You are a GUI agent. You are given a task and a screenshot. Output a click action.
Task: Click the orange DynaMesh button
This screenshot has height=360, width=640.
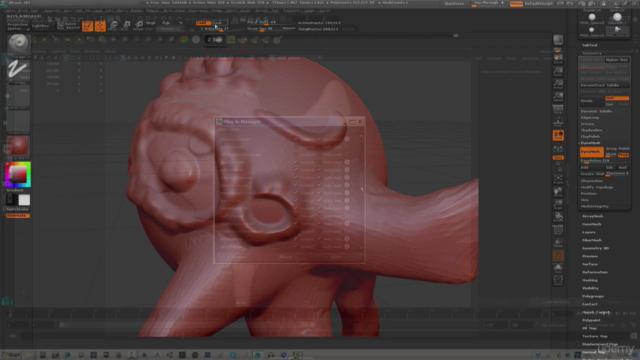(591, 151)
